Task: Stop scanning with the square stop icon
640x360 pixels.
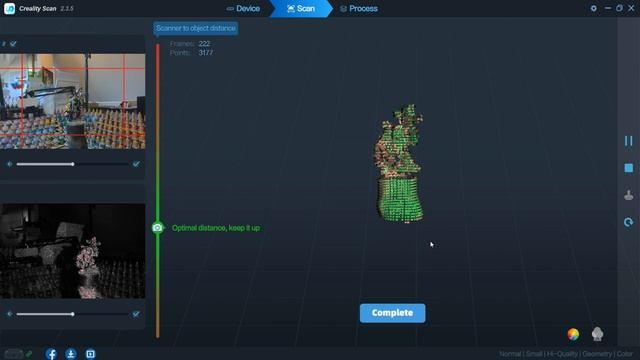Action: click(629, 168)
